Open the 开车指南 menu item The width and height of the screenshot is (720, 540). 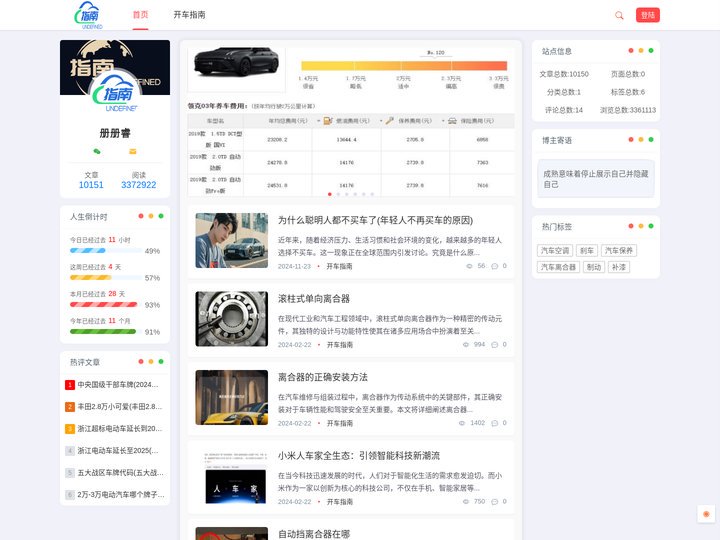point(189,15)
